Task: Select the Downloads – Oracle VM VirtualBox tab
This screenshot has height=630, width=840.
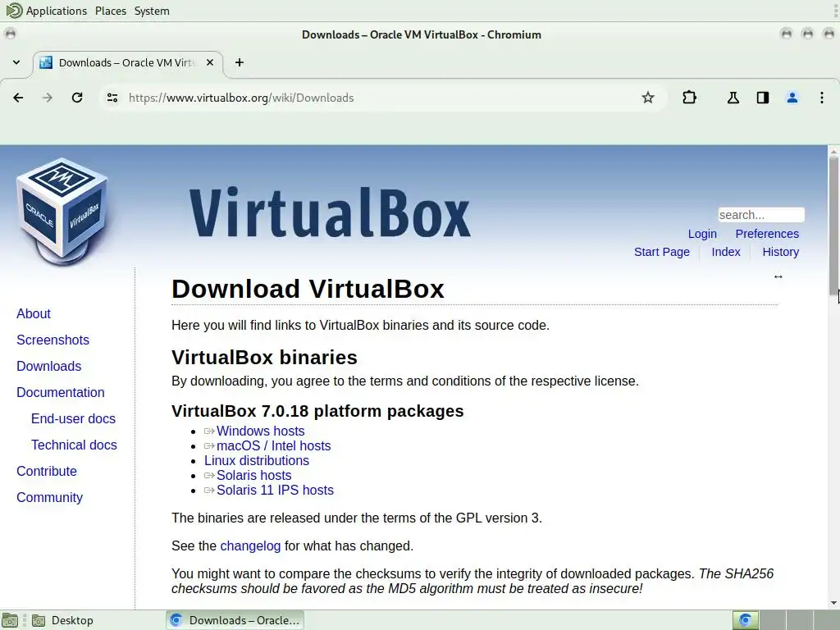Action: click(127, 62)
